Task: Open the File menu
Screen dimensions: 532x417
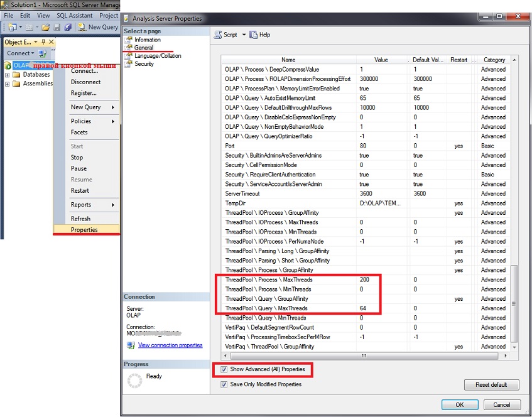Action: [9, 16]
